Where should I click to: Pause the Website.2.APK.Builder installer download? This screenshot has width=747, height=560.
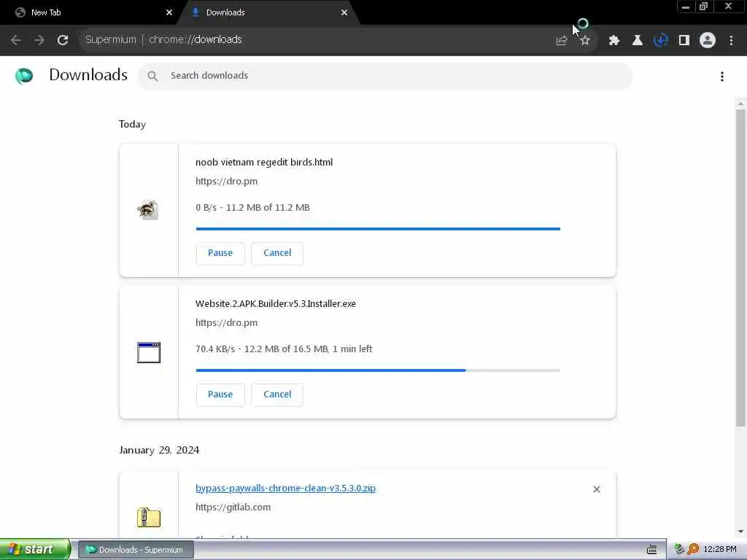click(220, 394)
